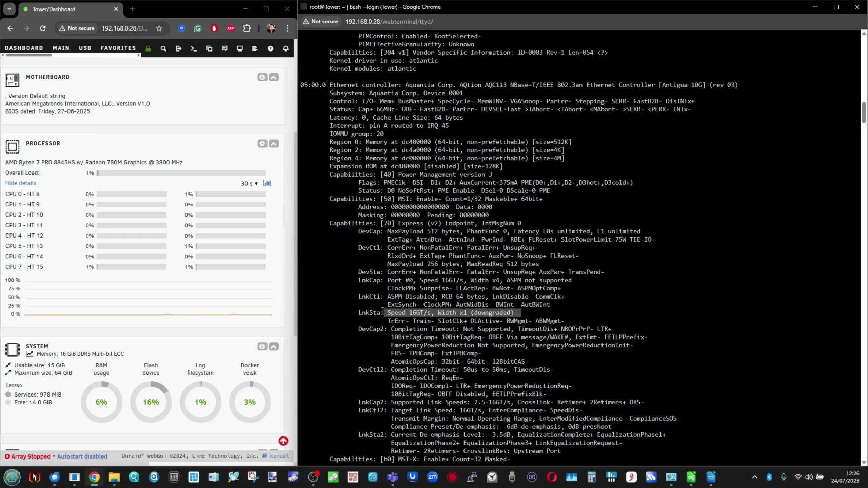The image size is (868, 488).
Task: Collapse the System panel
Action: (x=274, y=346)
